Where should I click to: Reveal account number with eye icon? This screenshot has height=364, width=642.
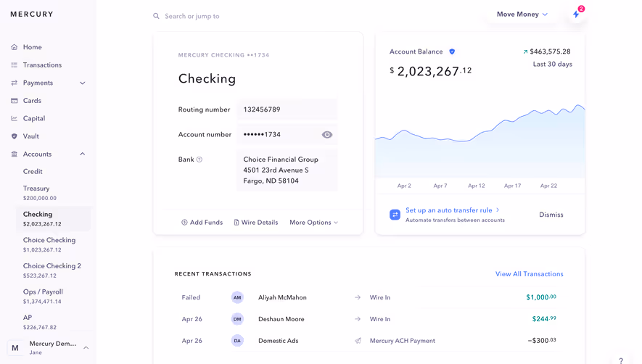click(x=326, y=135)
